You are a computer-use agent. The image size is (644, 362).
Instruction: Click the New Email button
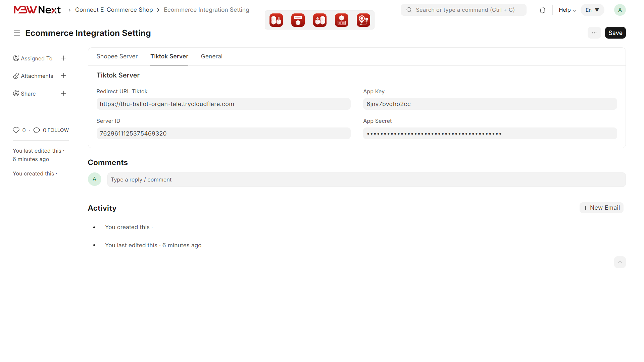click(x=601, y=208)
